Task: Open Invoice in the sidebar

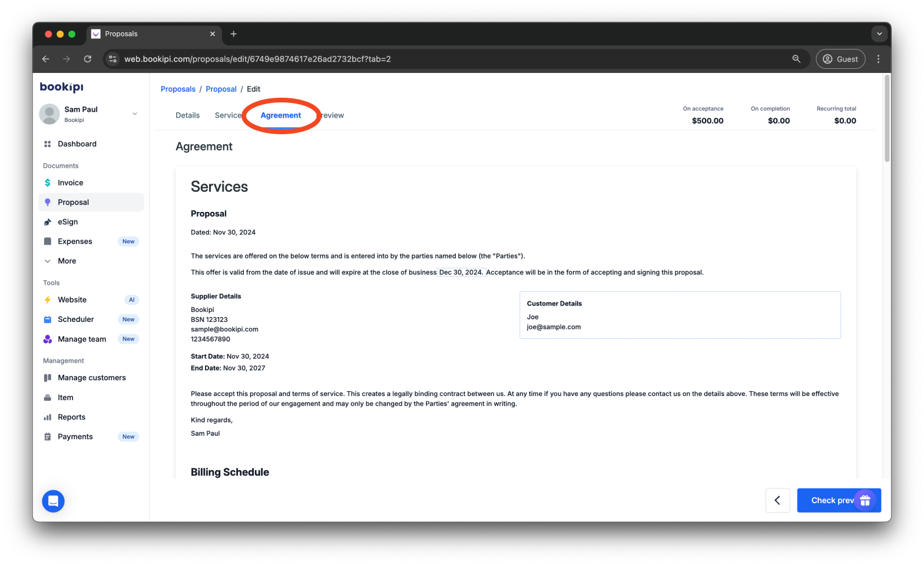Action: (x=91, y=183)
